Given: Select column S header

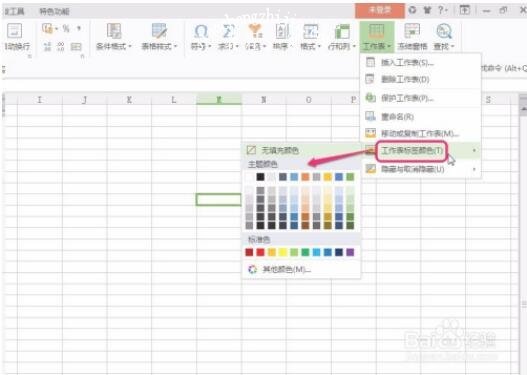Looking at the screenshot, I should coord(488,99).
